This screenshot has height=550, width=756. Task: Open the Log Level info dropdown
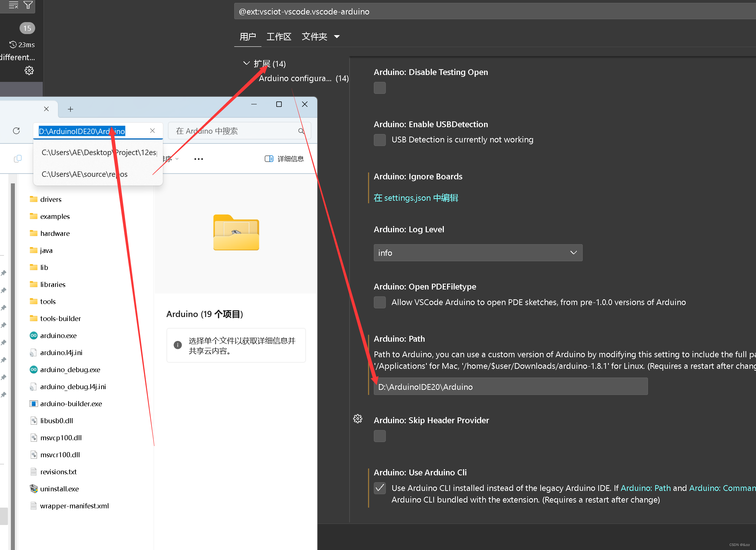pyautogui.click(x=478, y=253)
